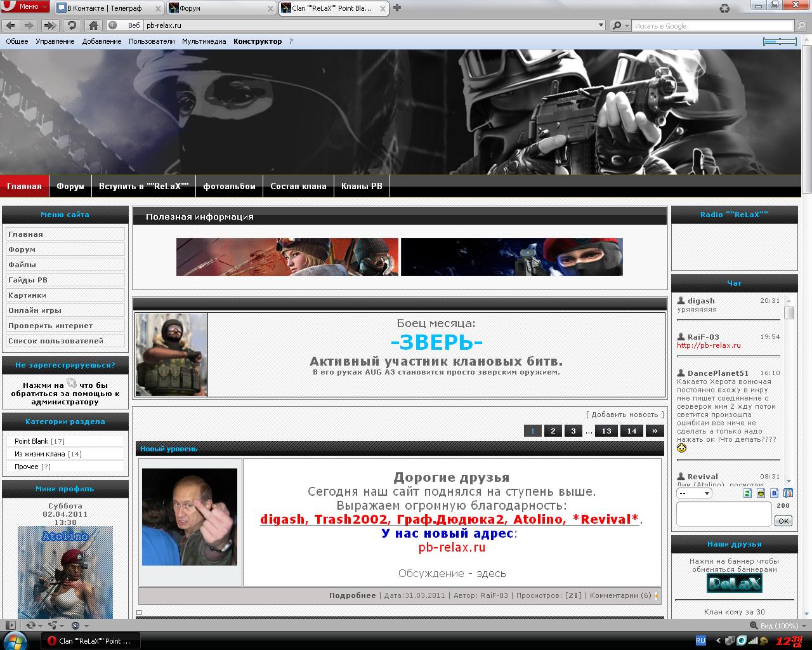Open the Opera Link sync icon
The height and width of the screenshot is (650, 812).
30,625
